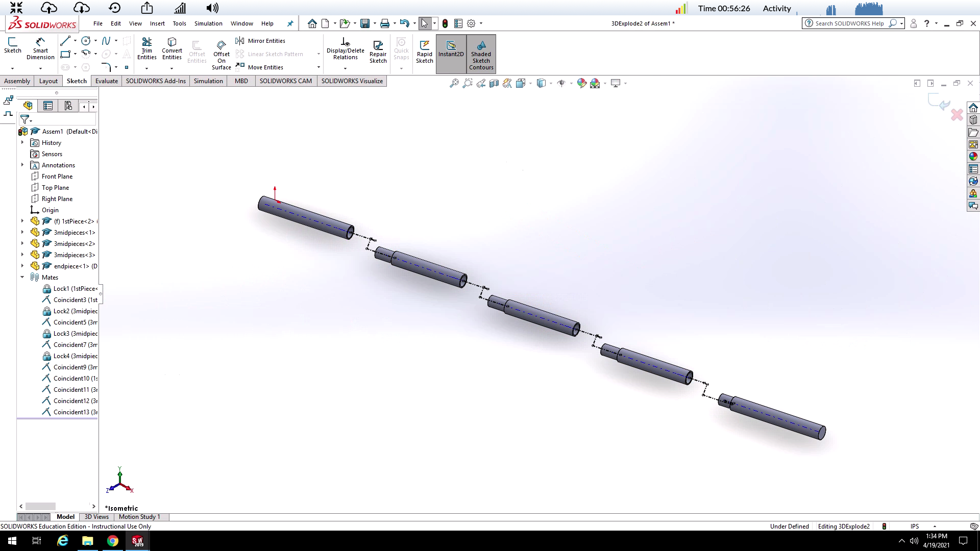Viewport: 980px width, 551px height.
Task: Switch to the Evaluate tab
Action: tap(106, 81)
